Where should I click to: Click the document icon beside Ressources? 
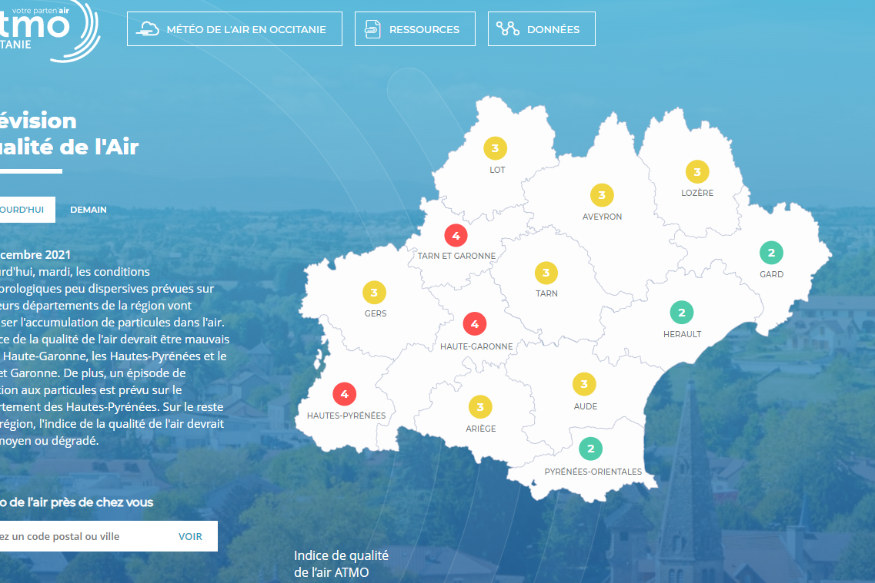374,29
